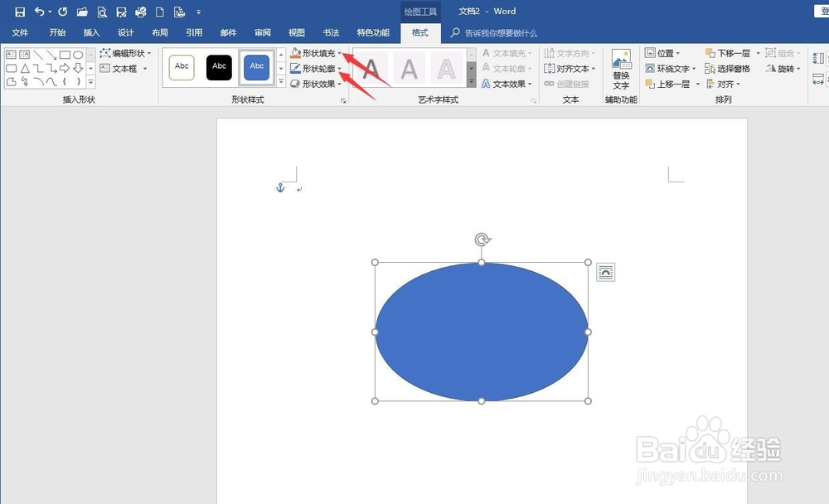Customize quick access toolbar arrow
Viewport: 829px width, 504px height.
tap(198, 12)
